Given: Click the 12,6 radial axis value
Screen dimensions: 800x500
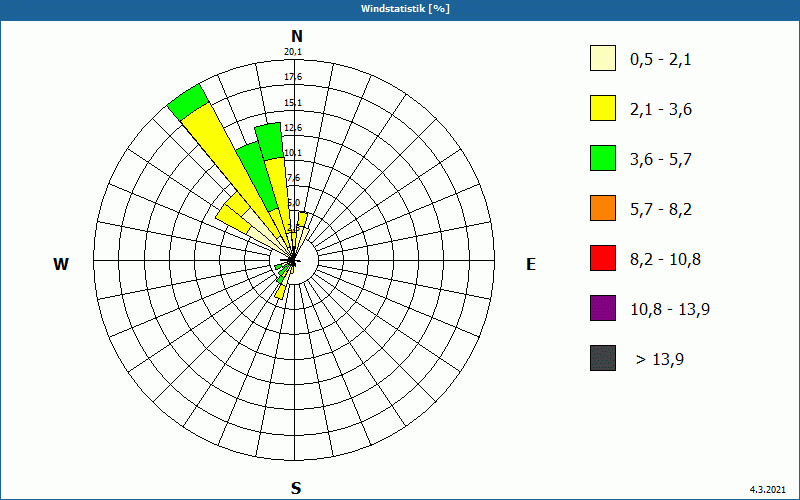Looking at the screenshot, I should point(293,128).
